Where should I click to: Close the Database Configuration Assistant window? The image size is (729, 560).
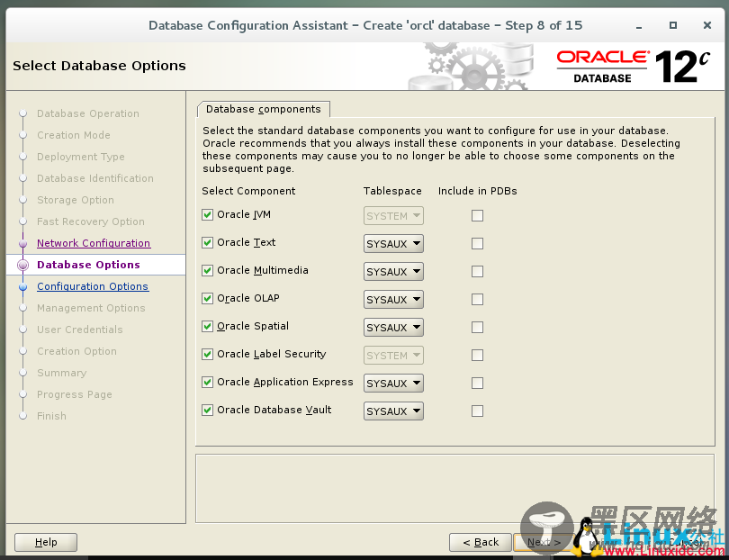pos(707,25)
